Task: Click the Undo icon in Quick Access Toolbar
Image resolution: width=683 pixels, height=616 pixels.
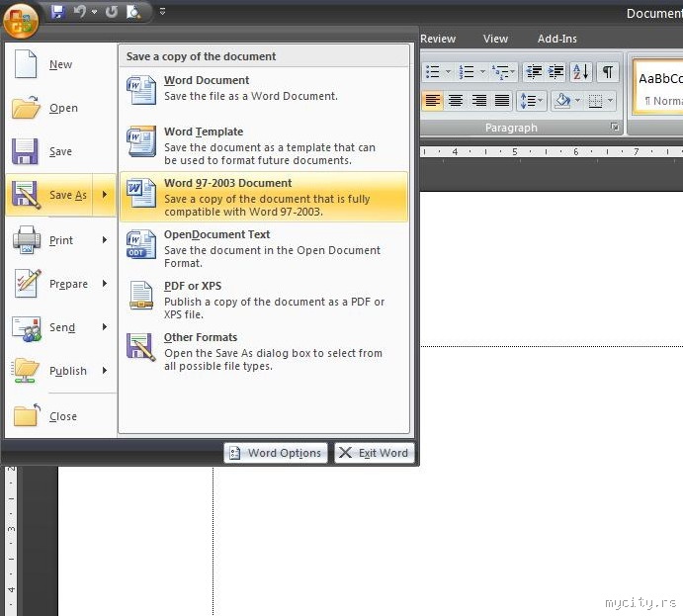Action: point(79,11)
